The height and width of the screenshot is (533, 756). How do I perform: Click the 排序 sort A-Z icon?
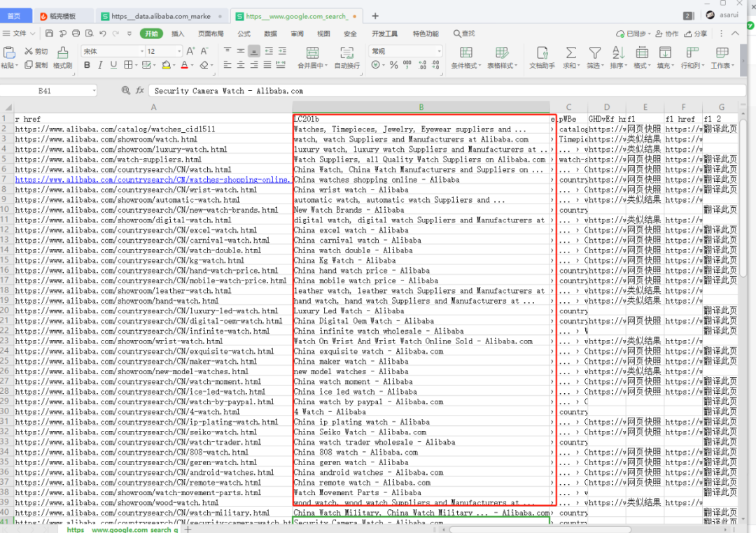pyautogui.click(x=617, y=52)
